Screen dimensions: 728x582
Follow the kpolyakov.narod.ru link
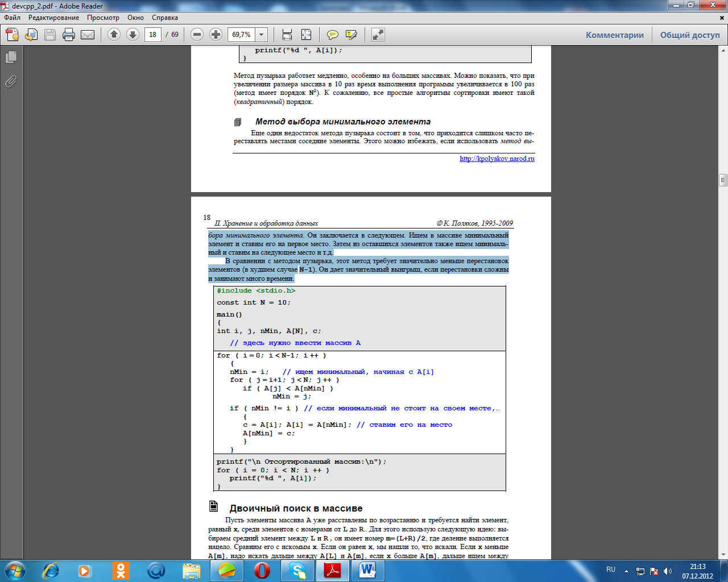(x=497, y=159)
